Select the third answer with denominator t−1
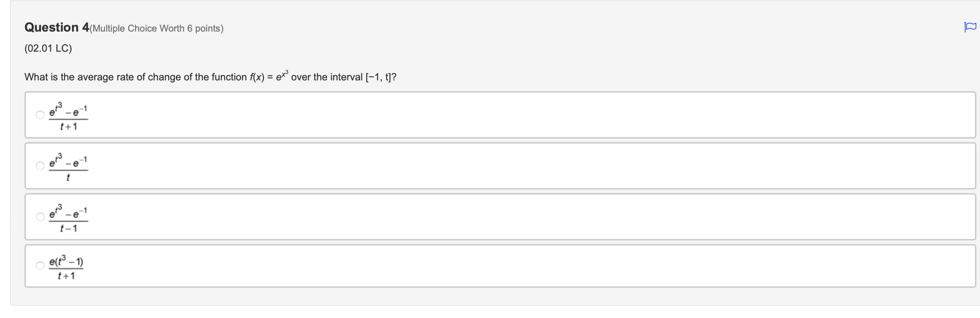The height and width of the screenshot is (318, 980). (x=40, y=217)
